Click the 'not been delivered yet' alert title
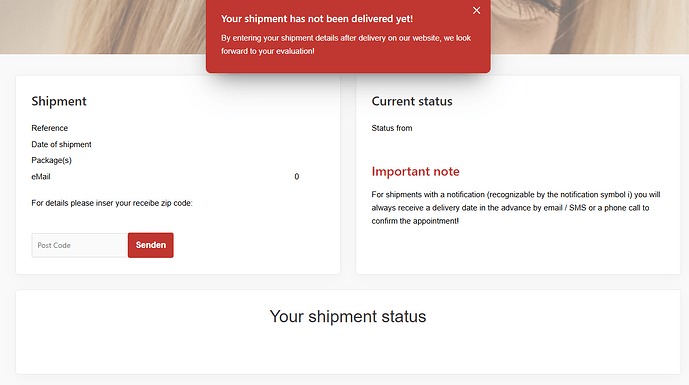The width and height of the screenshot is (689, 385). 317,19
